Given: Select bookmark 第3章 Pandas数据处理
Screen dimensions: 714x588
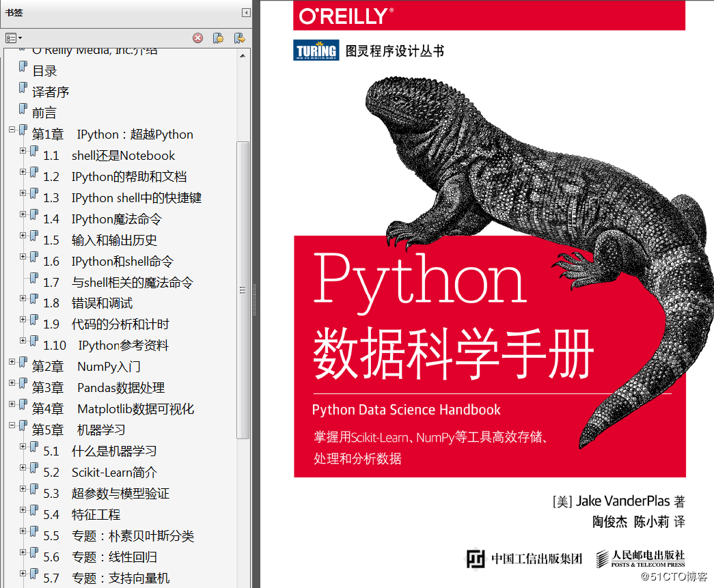Looking at the screenshot, I should point(98,388).
